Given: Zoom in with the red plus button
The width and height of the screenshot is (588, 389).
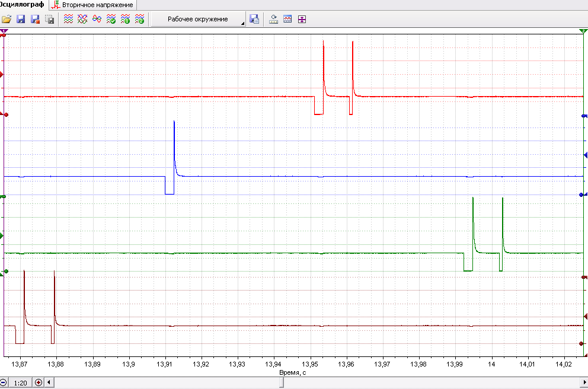Looking at the screenshot, I should pyautogui.click(x=39, y=382).
